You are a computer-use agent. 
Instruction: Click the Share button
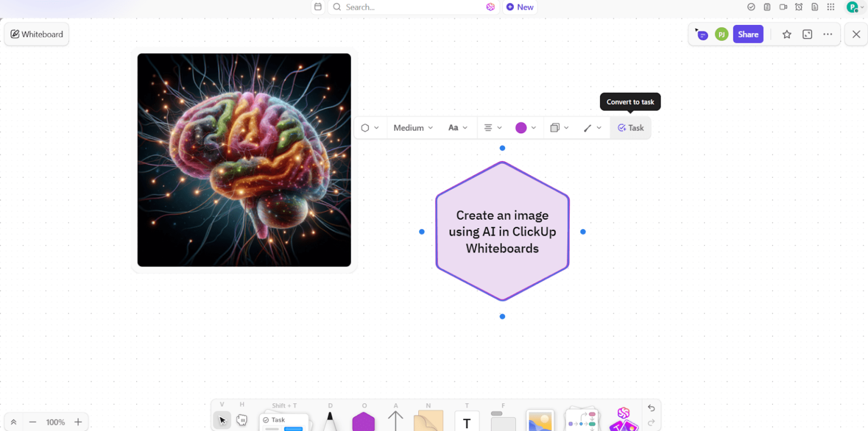[x=748, y=34]
